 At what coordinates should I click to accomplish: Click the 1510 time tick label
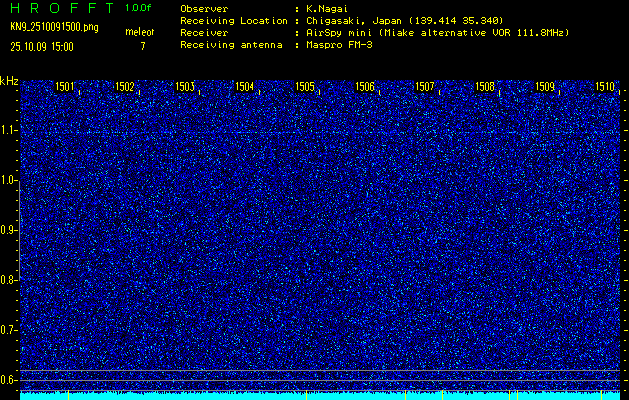tap(605, 87)
